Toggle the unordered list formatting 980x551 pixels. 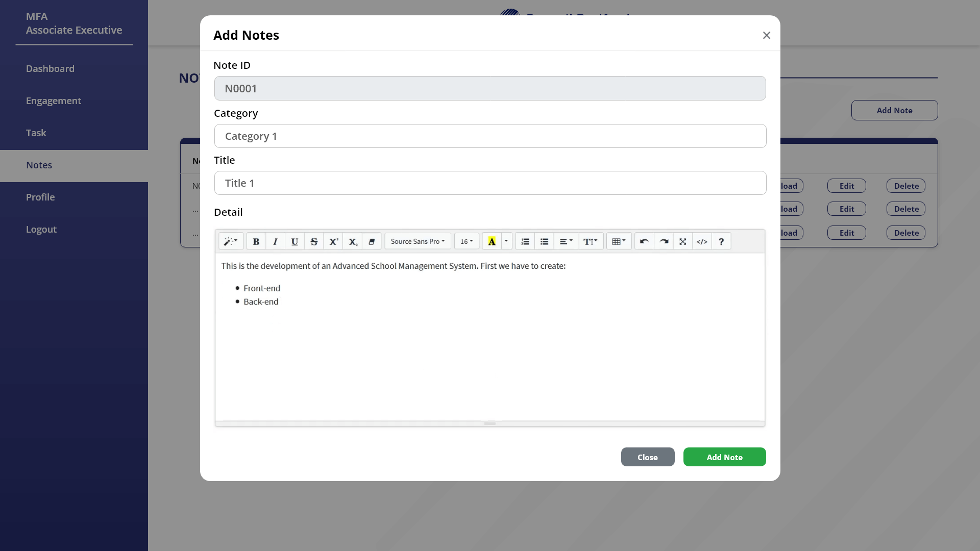coord(544,241)
